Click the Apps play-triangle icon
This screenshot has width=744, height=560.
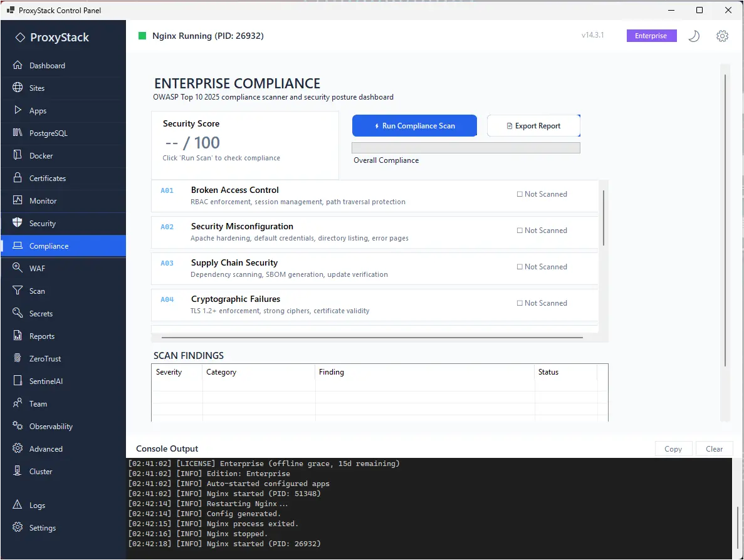[18, 110]
